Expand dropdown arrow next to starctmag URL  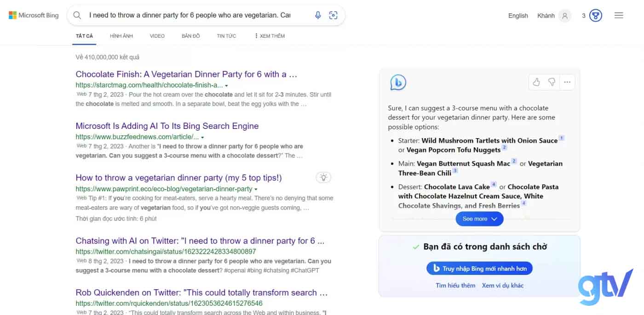click(226, 86)
